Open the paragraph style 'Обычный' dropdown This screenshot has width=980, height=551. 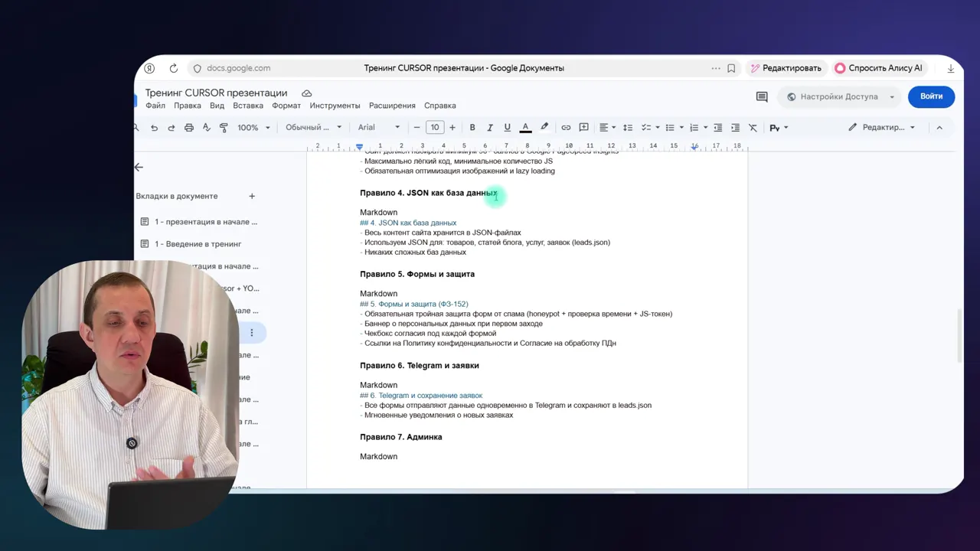click(x=314, y=128)
